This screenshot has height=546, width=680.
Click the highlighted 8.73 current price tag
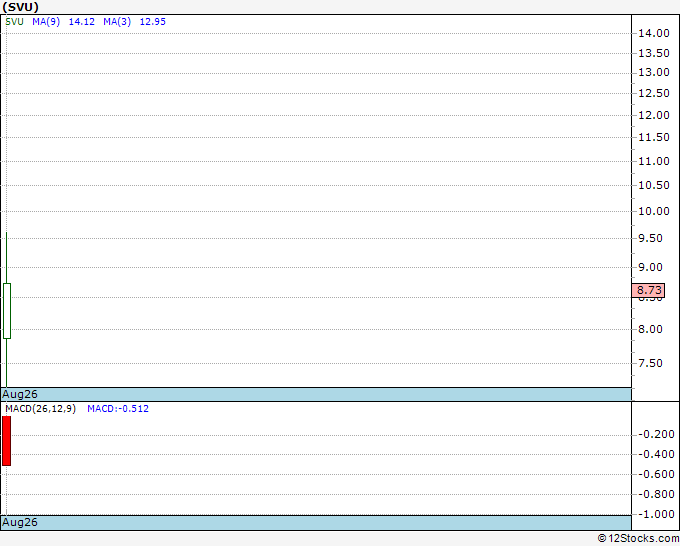(648, 290)
